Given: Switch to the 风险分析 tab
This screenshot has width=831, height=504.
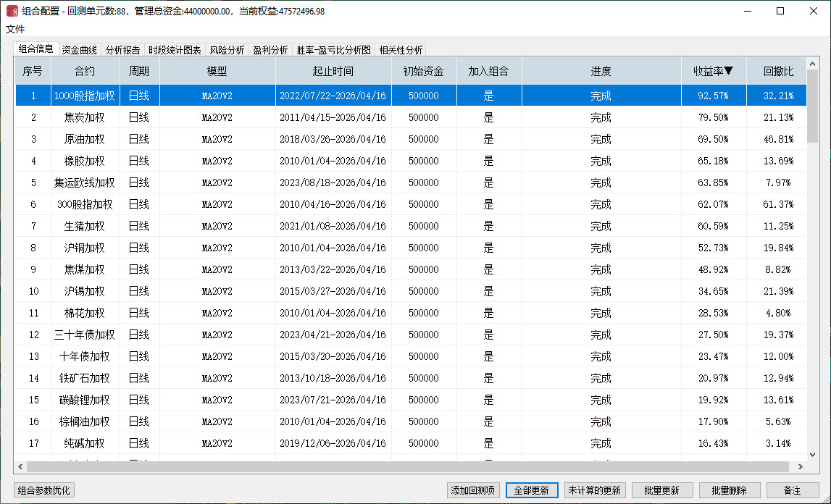Looking at the screenshot, I should [227, 50].
